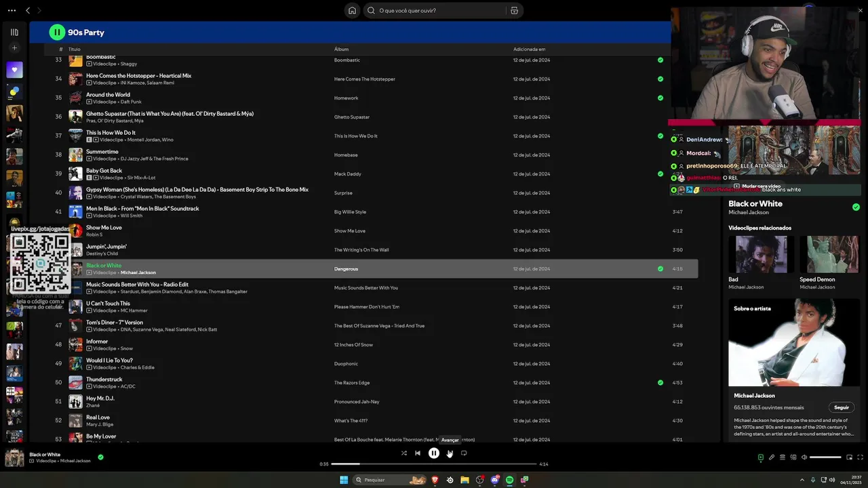Open the Spotify taskbar icon

coord(509,480)
